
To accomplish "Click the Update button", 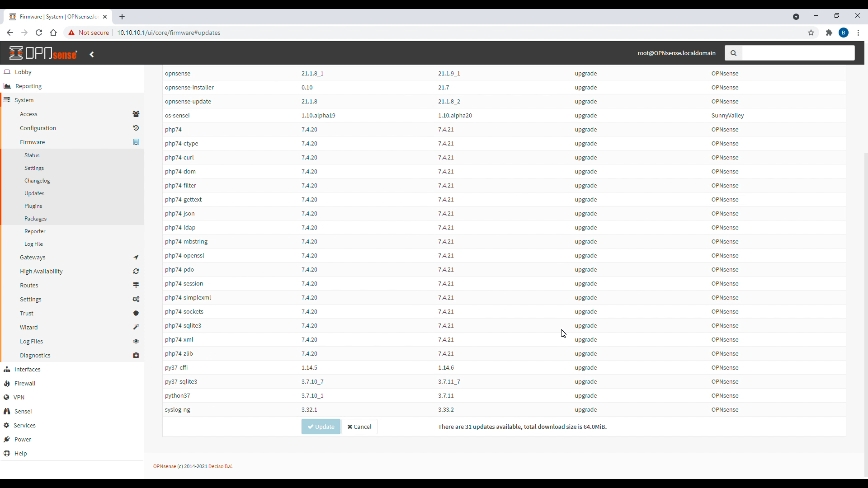I will pyautogui.click(x=321, y=427).
